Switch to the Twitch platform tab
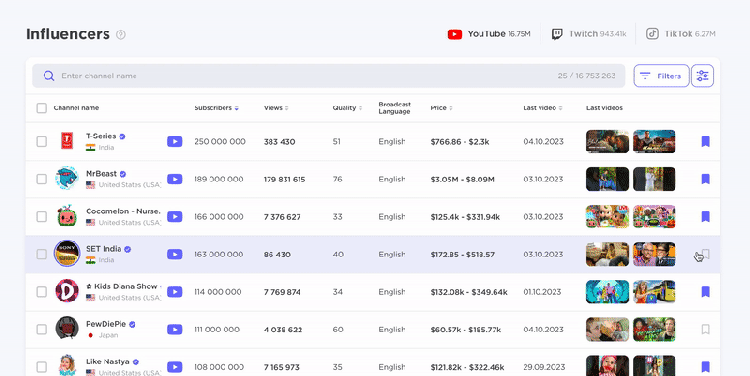 click(588, 34)
